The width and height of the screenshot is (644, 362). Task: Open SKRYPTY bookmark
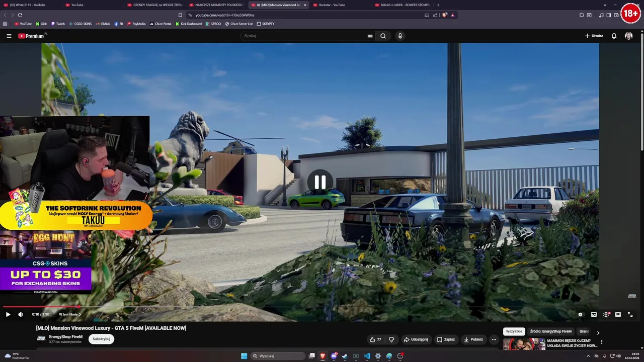265,24
